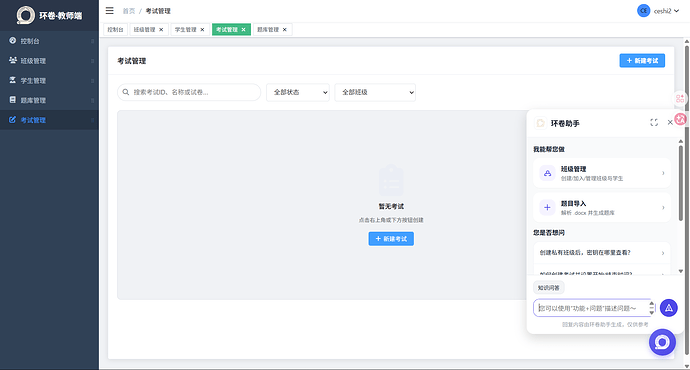Click the floating purple 环卷 assistant bubble

coord(662,342)
